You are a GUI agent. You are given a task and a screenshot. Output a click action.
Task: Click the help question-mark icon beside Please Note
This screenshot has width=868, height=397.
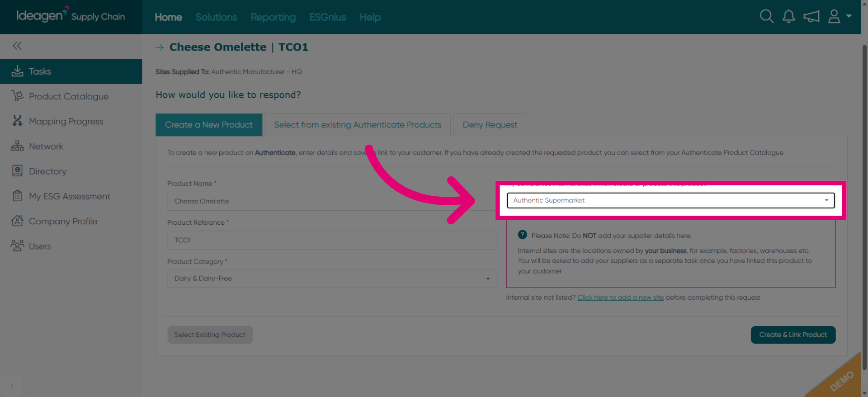pyautogui.click(x=522, y=235)
